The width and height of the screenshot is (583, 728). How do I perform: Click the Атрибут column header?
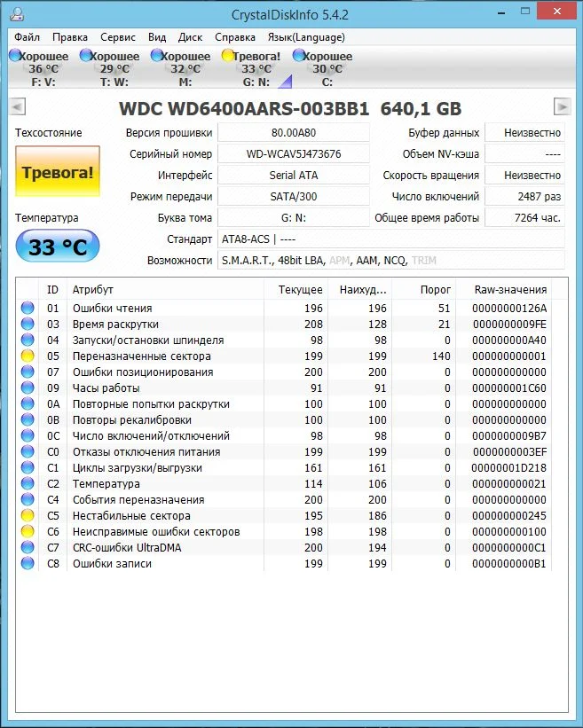tap(165, 289)
